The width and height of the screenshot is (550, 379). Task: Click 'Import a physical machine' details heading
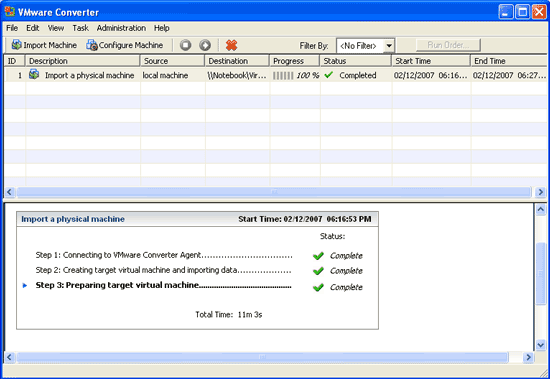[x=73, y=219]
